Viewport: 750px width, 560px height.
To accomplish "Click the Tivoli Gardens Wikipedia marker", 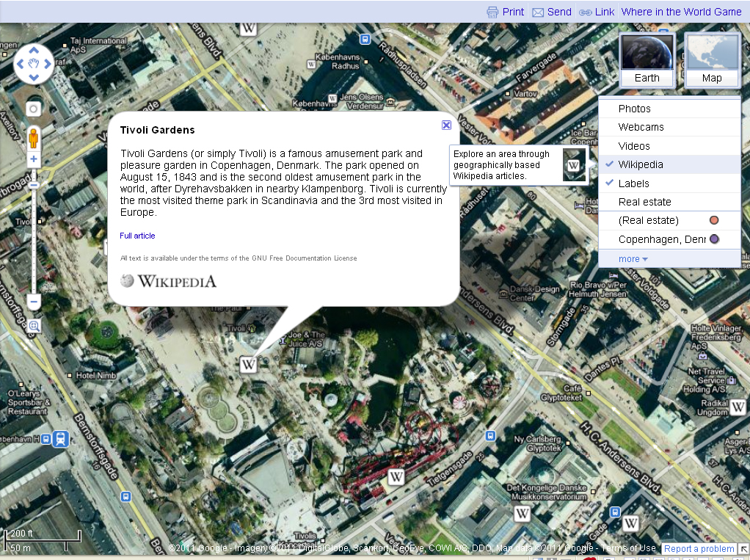I will tap(249, 363).
